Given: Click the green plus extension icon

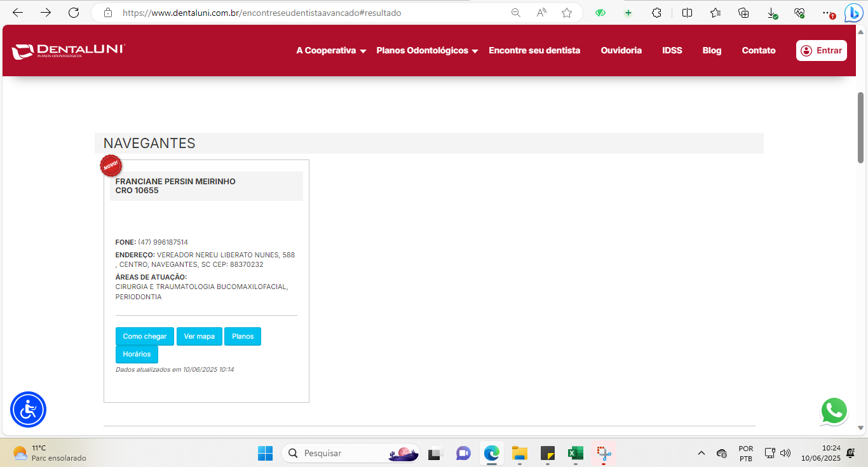Looking at the screenshot, I should (x=628, y=13).
